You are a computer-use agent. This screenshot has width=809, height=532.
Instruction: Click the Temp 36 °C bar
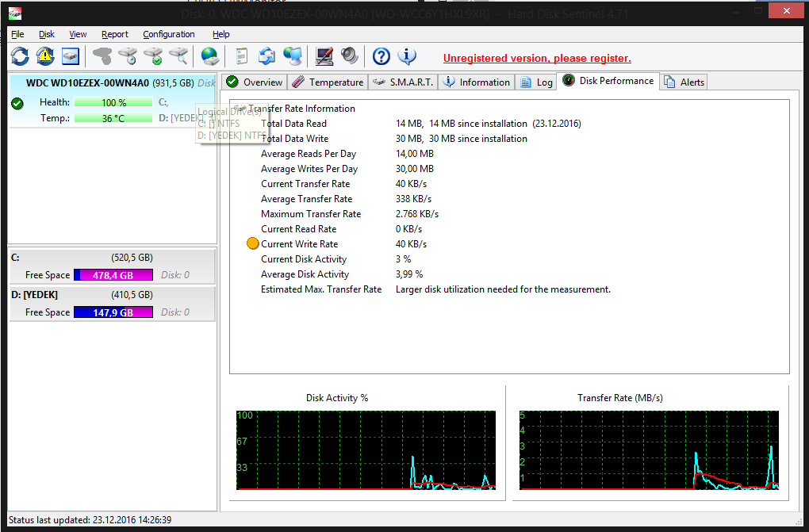coord(113,118)
